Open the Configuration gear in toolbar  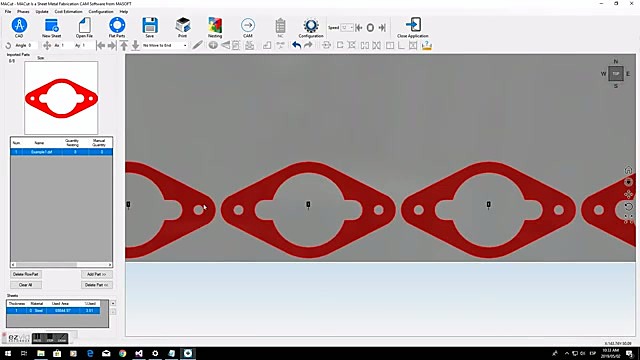coord(311,25)
